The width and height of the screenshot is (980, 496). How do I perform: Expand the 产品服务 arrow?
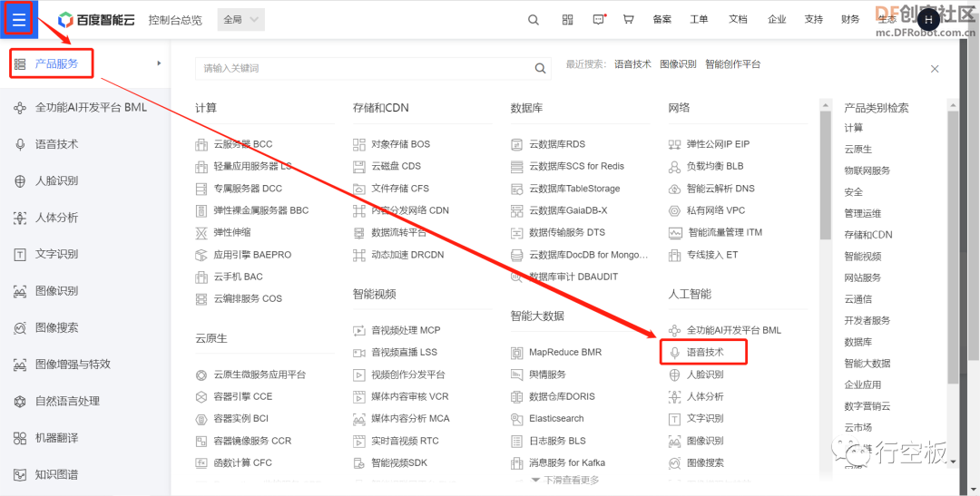(160, 63)
